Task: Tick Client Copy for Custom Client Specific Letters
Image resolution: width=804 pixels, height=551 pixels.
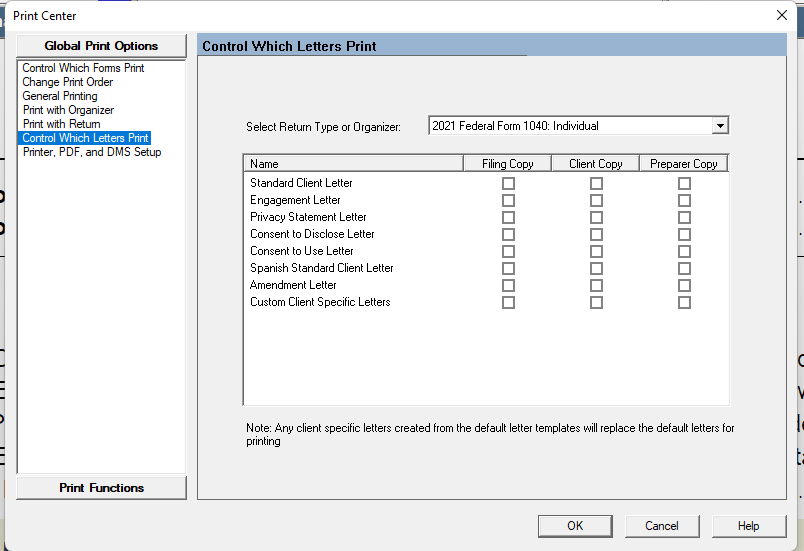Action: click(x=596, y=303)
